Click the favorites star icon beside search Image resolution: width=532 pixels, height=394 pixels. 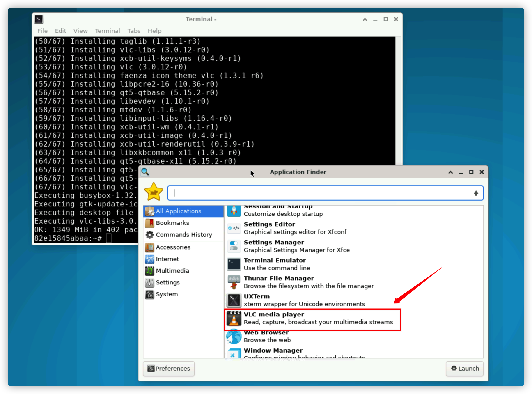coord(154,191)
